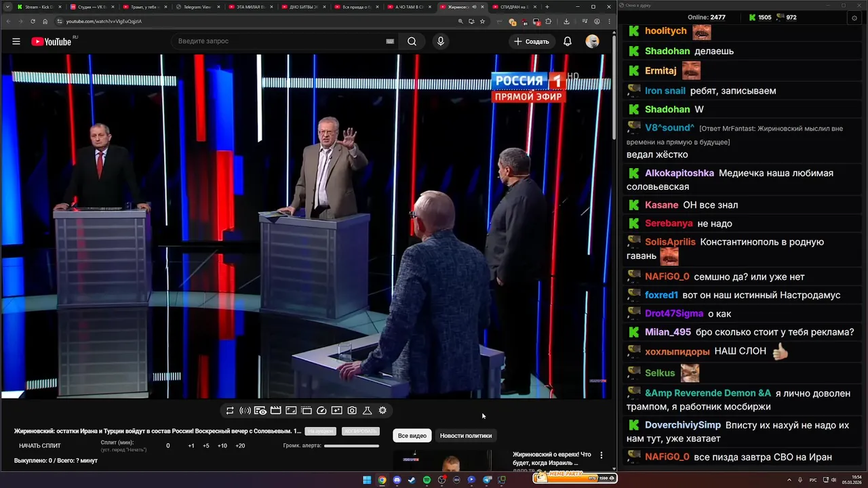Switch to the ЭТА МИЛАЯ tab
The image size is (868, 488).
tap(250, 7)
